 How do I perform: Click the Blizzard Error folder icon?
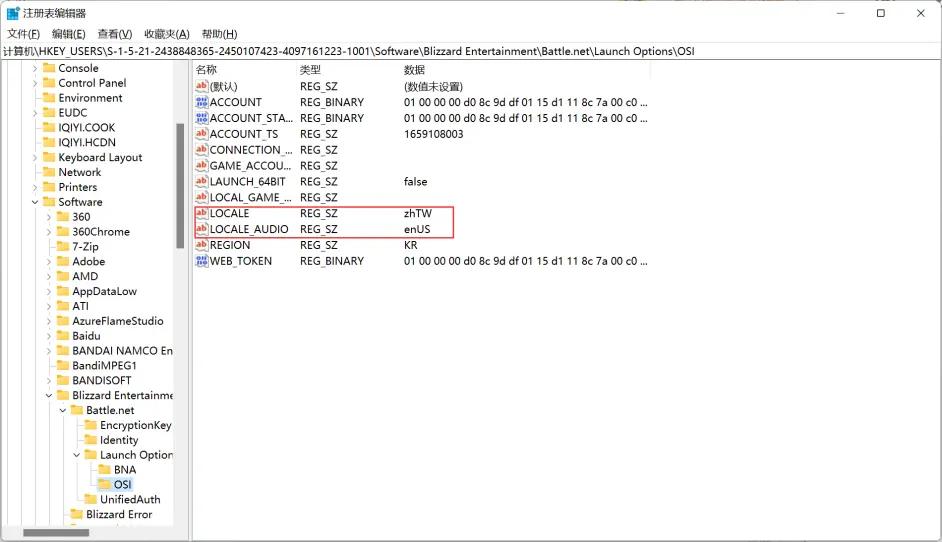[76, 514]
